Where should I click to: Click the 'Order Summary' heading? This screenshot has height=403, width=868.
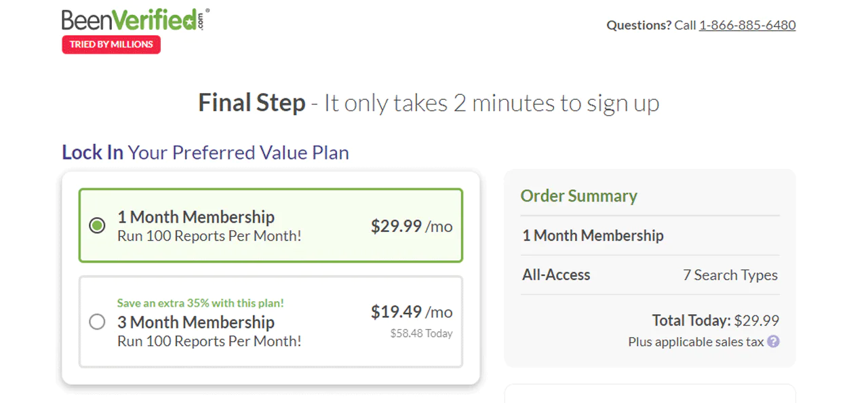pos(578,196)
